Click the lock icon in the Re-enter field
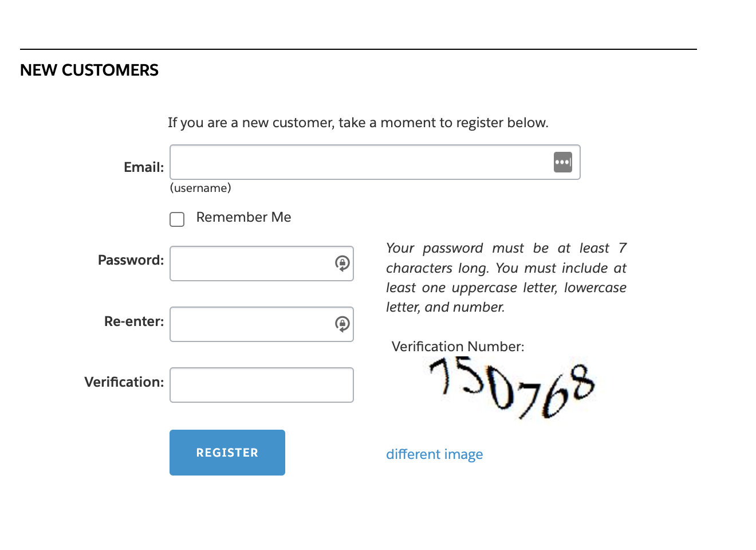 [x=342, y=324]
